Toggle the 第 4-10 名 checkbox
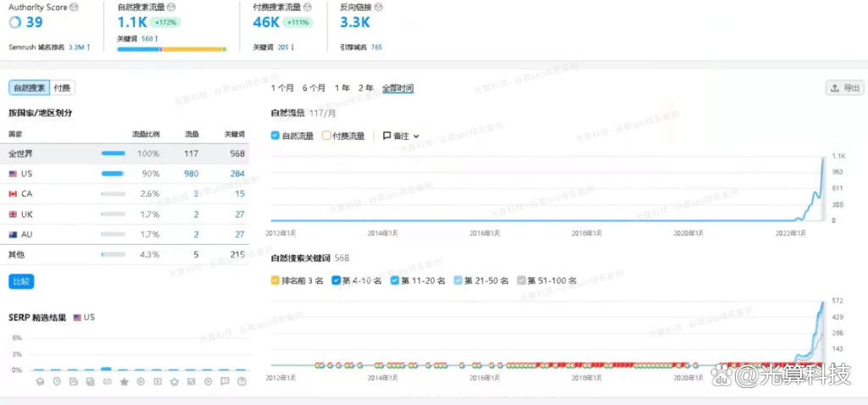Viewport: 868px width, 405px height. pos(336,280)
